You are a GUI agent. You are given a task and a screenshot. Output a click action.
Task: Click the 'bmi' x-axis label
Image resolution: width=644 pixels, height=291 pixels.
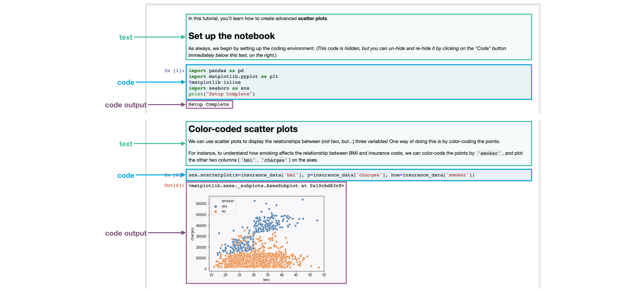(266, 280)
